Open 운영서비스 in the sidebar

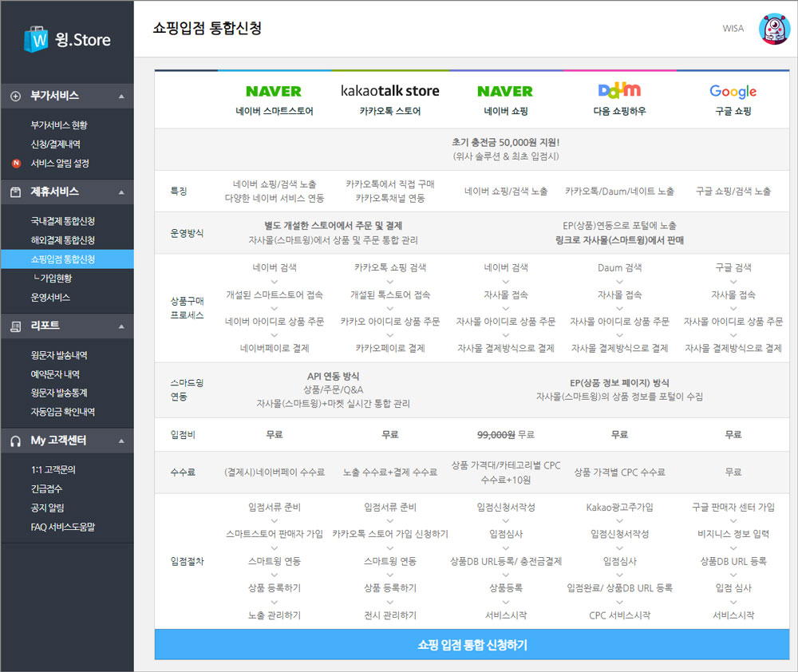click(x=50, y=298)
